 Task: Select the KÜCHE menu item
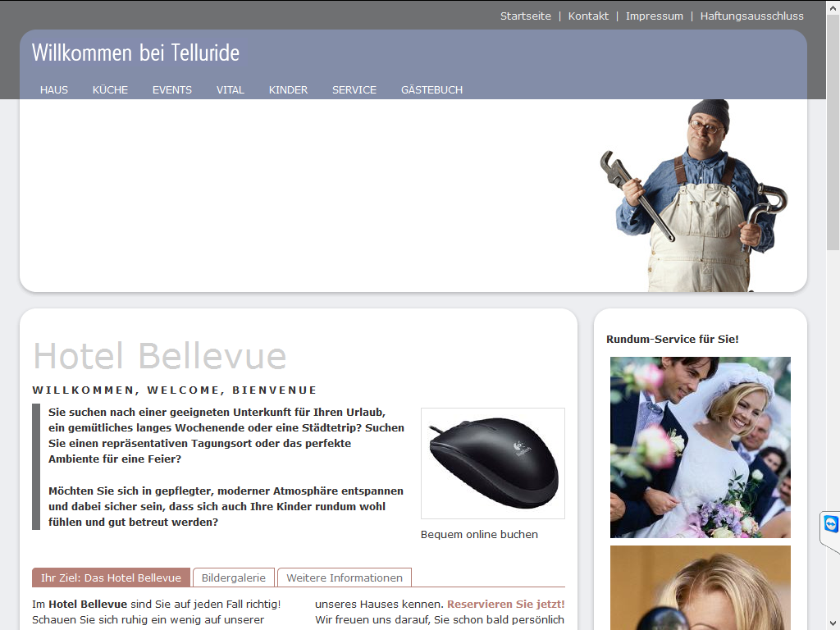point(110,90)
